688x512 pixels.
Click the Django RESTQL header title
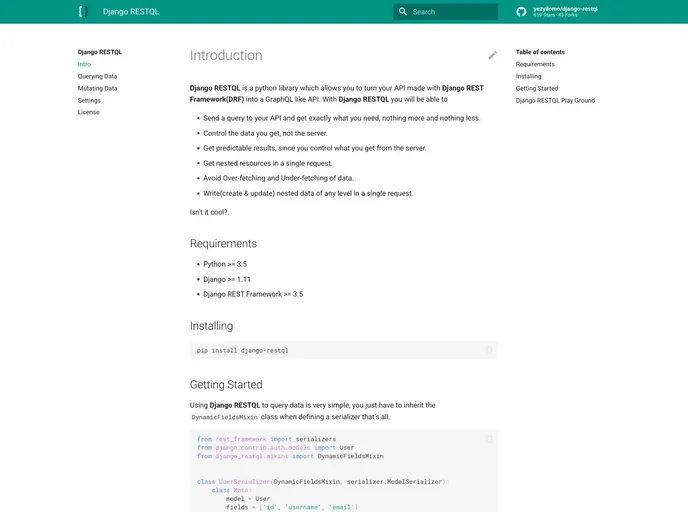[x=131, y=12]
